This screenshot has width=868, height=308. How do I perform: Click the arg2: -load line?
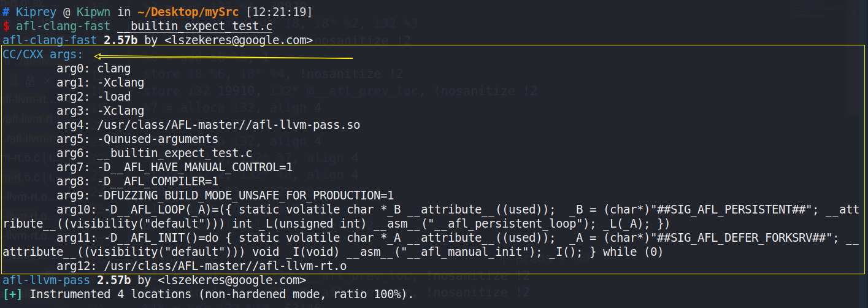pyautogui.click(x=93, y=97)
